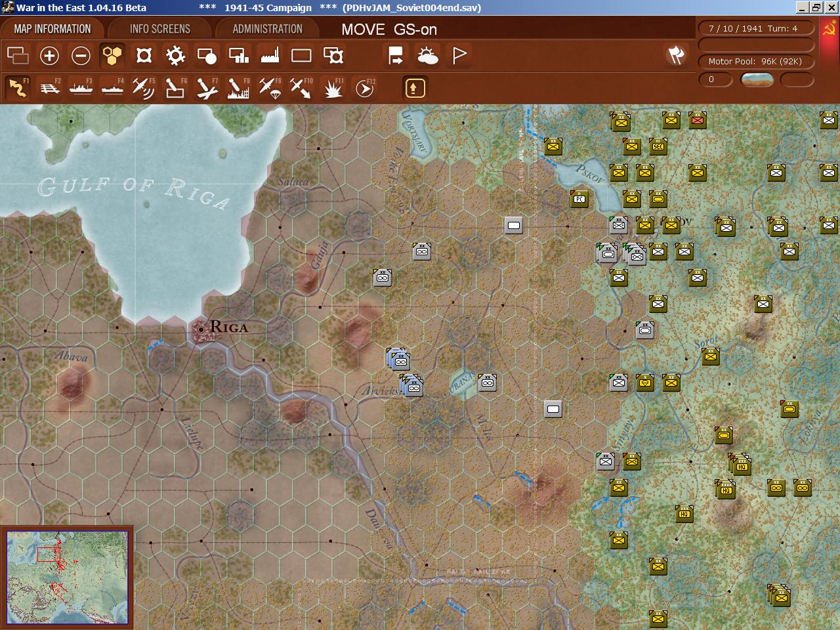This screenshot has width=840, height=630.
Task: Select the F3 naval transport mode
Action: coord(81,88)
